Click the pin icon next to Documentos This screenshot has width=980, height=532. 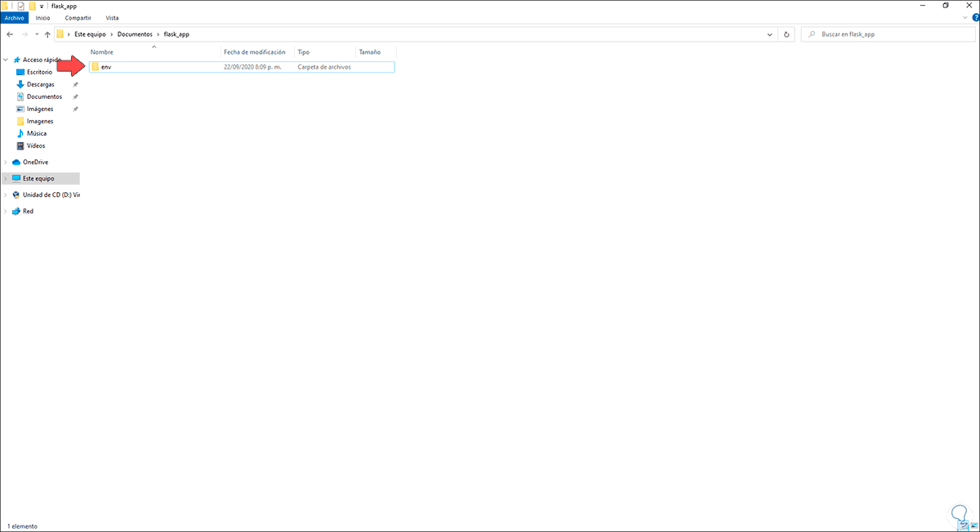(75, 96)
